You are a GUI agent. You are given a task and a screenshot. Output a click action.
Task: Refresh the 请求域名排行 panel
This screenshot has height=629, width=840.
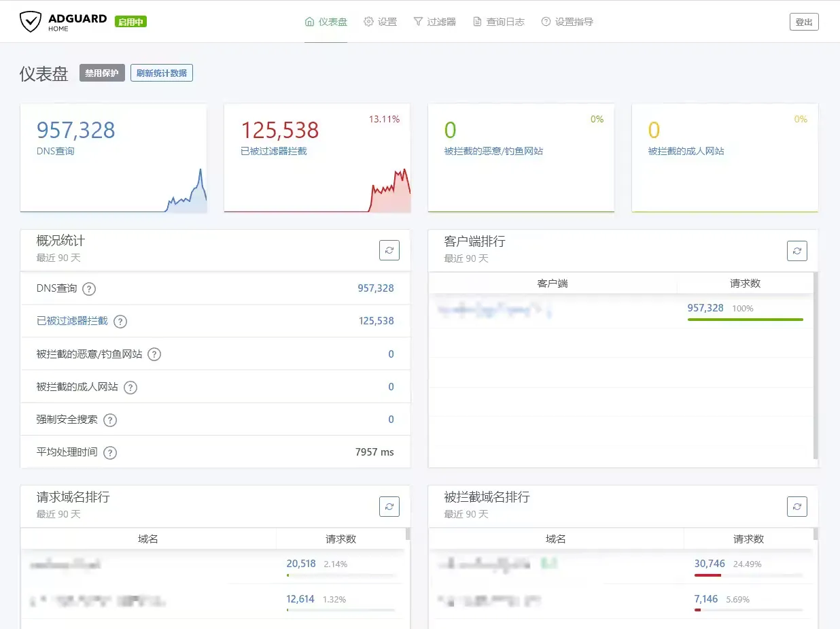pos(389,506)
